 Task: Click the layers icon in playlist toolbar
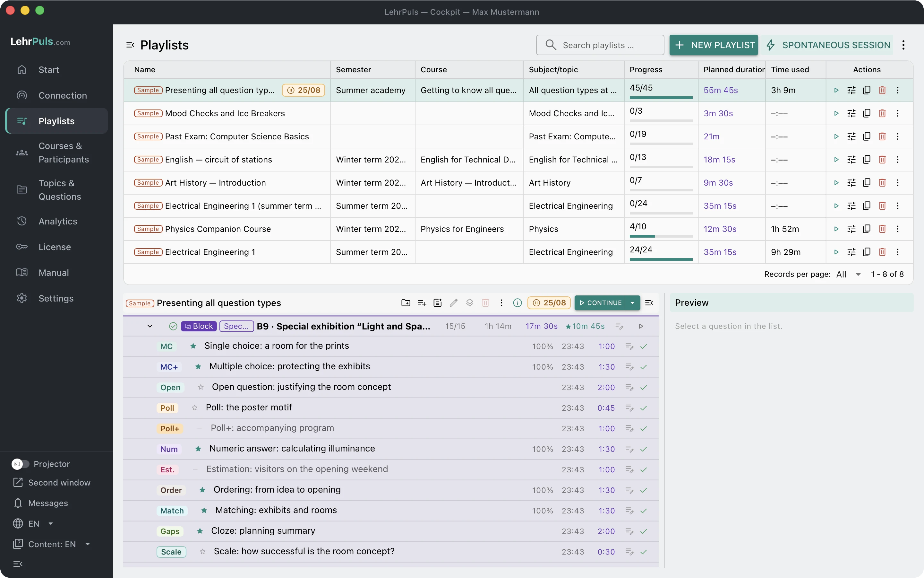(470, 303)
